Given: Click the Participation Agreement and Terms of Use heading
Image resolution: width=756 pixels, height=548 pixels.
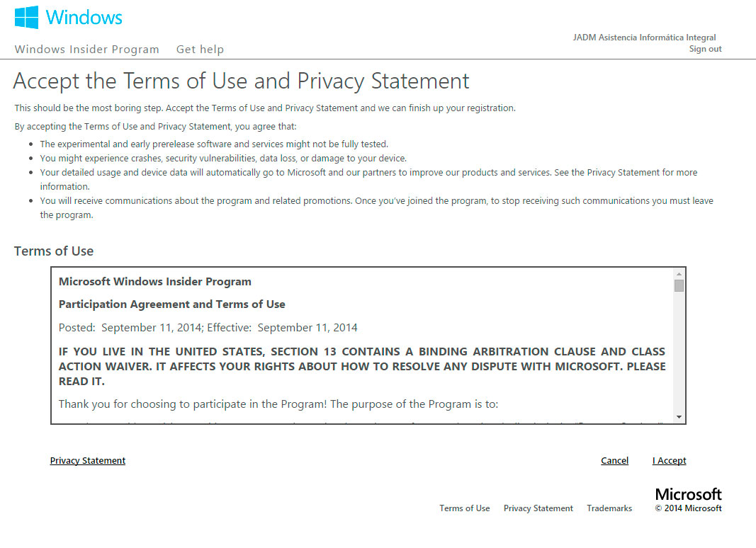Looking at the screenshot, I should [x=171, y=304].
